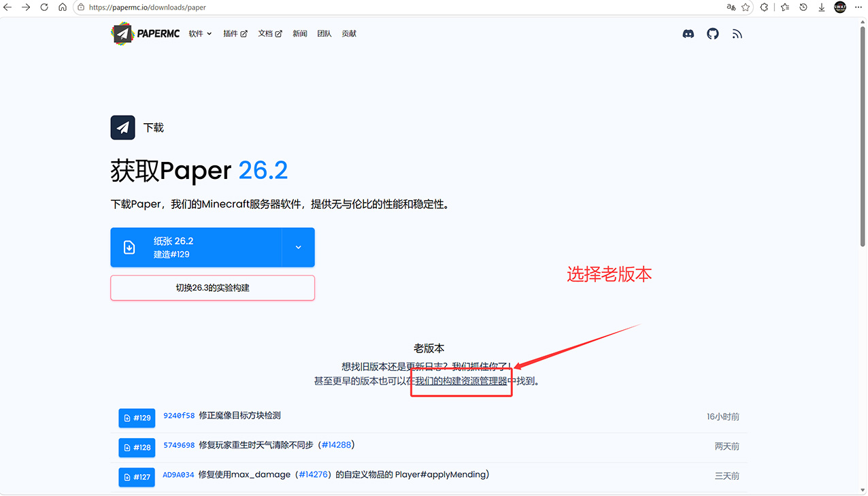
Task: Click the 三天前 timestamp
Action: (727, 476)
